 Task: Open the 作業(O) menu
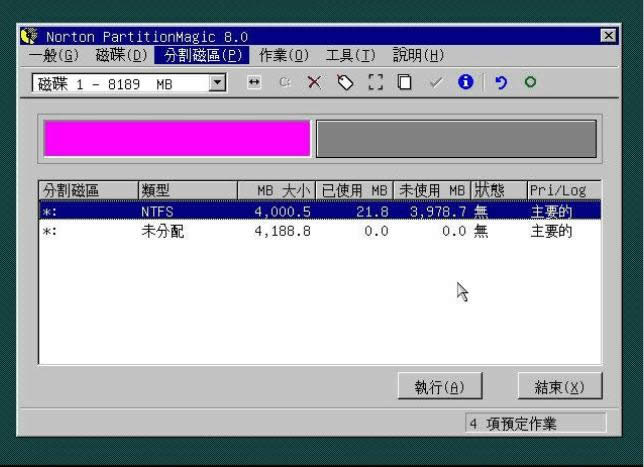284,54
